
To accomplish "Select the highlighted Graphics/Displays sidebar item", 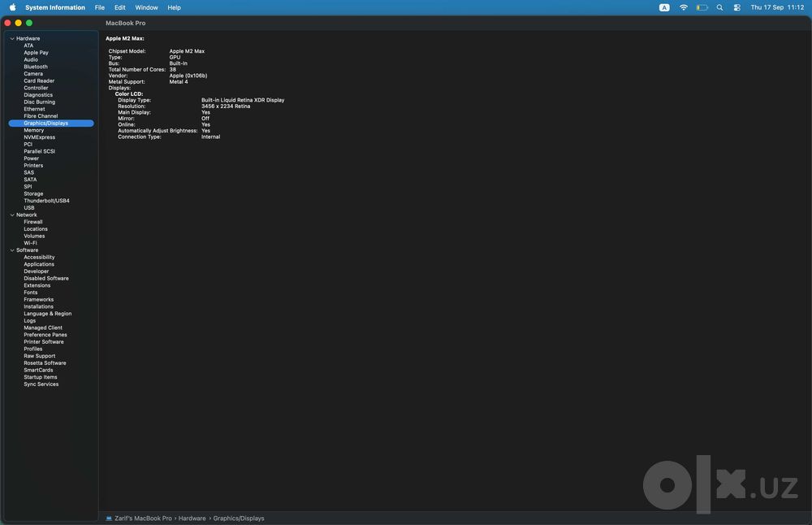I will tap(50, 124).
